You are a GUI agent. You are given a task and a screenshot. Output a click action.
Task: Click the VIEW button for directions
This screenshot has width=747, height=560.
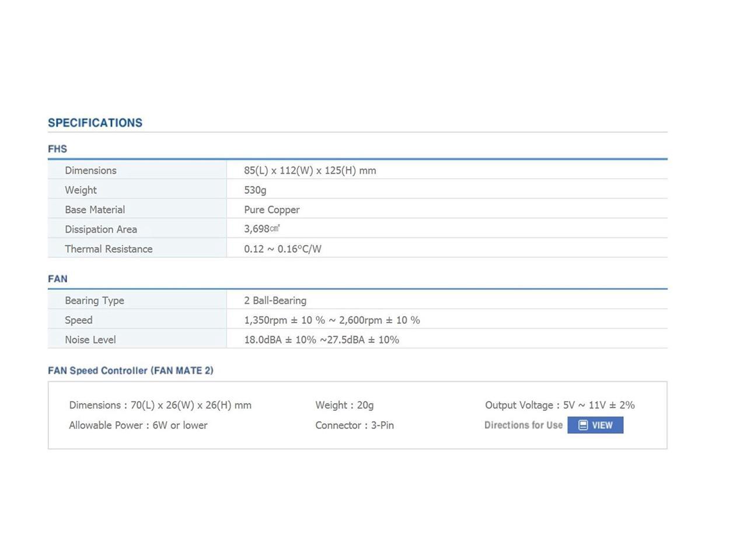pyautogui.click(x=595, y=425)
